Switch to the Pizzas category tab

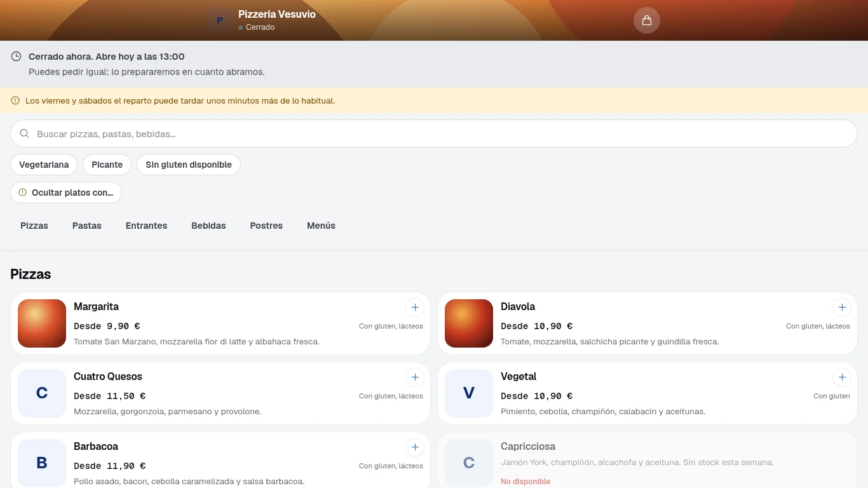click(34, 226)
